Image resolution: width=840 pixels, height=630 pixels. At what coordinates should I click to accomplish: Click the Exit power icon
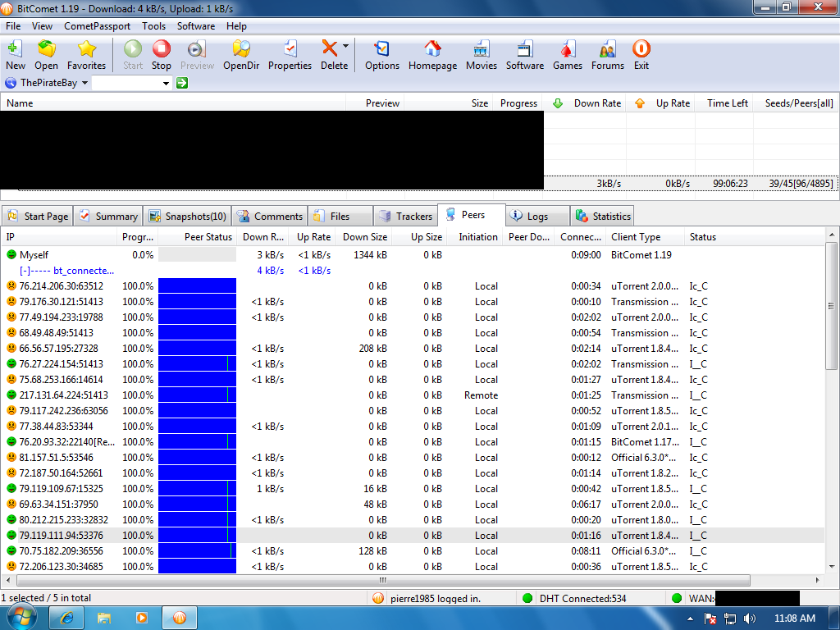[x=641, y=48]
